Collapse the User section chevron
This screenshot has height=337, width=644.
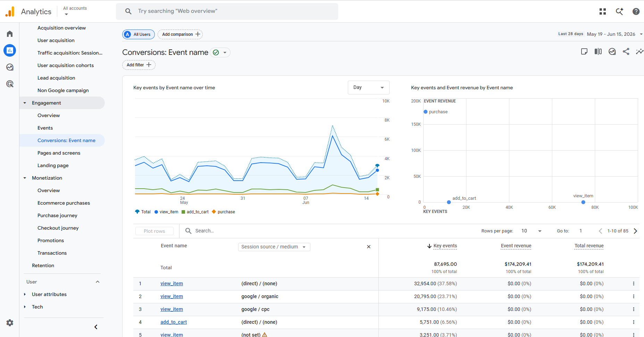[98, 282]
